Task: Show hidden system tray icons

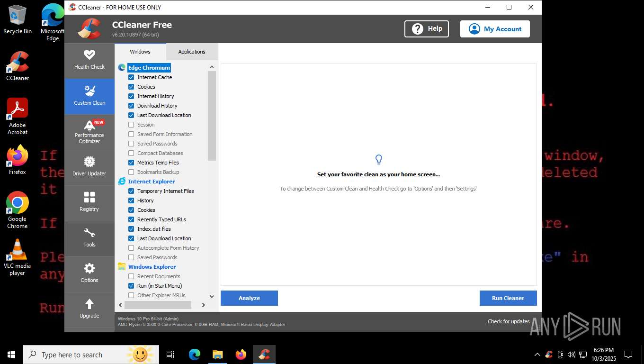Action: click(537, 355)
